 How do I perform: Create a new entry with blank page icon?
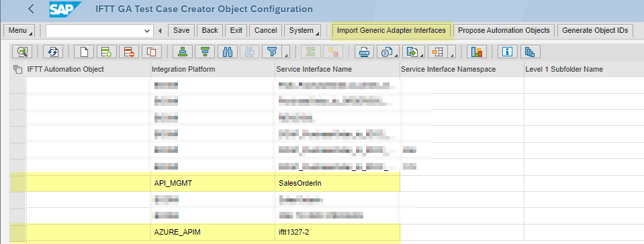[x=84, y=52]
